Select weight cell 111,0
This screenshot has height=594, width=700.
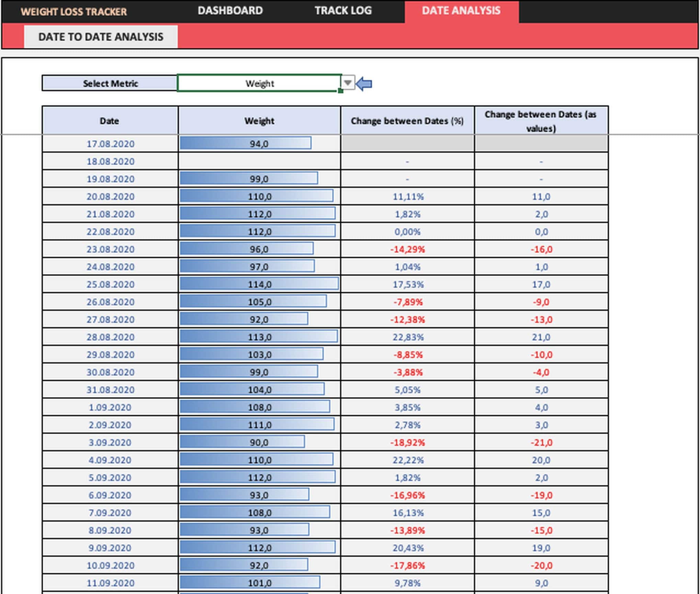coord(259,425)
